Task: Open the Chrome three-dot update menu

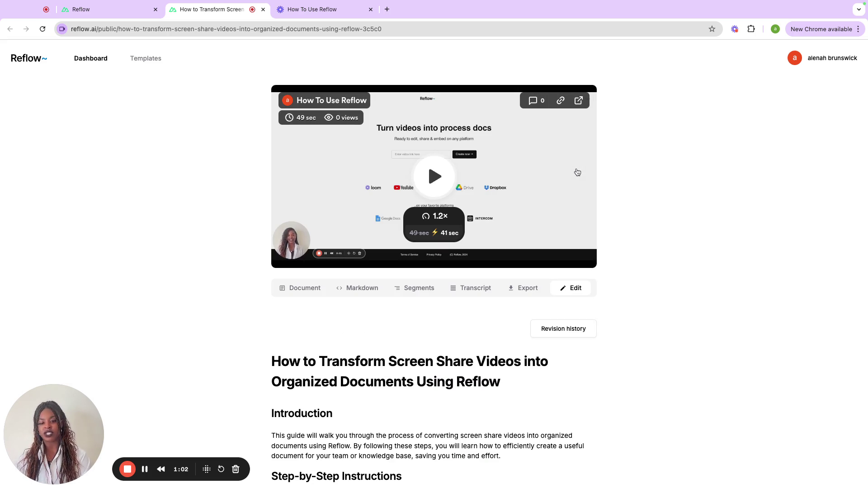Action: click(x=858, y=29)
